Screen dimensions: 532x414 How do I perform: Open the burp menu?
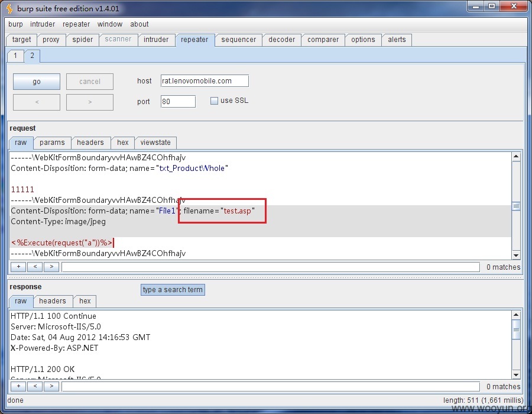click(x=15, y=24)
